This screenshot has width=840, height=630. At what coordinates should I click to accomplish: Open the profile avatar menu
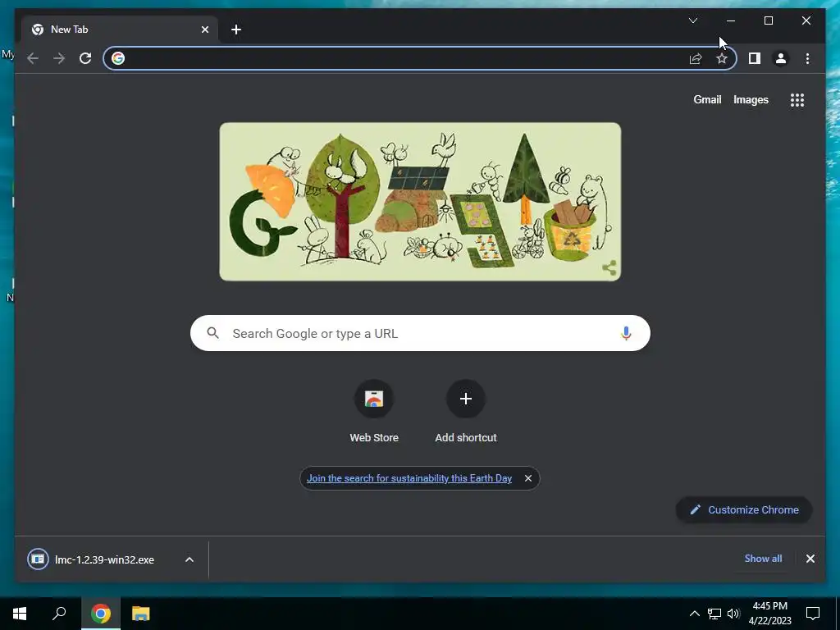pyautogui.click(x=781, y=58)
